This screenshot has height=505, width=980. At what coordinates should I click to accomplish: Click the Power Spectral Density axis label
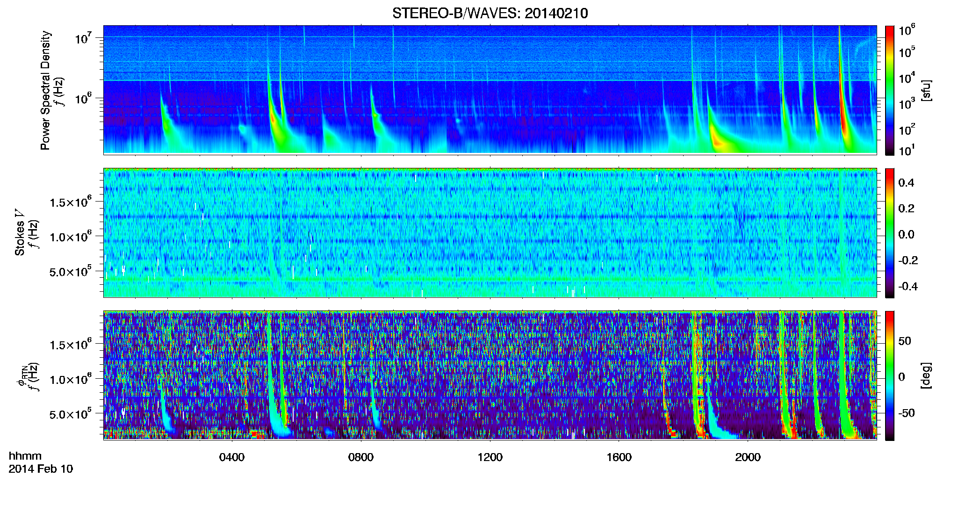tap(45, 90)
